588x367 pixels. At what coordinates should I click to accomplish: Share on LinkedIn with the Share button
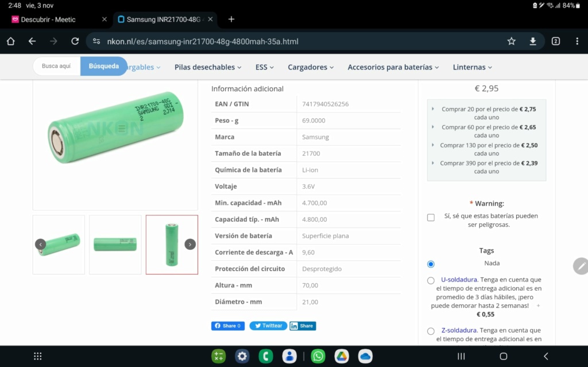[303, 326]
